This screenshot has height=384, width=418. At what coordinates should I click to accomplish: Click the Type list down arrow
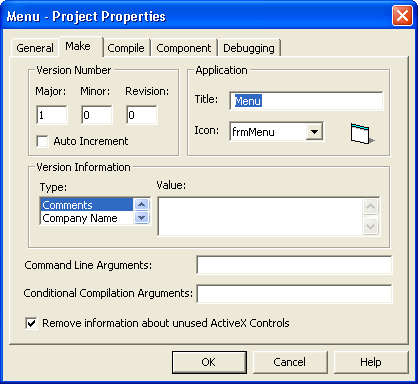[141, 218]
